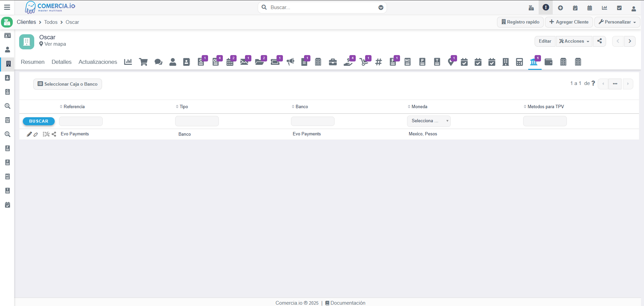Open the person icon in the left sidebar
This screenshot has height=306, width=644.
pos(7,50)
